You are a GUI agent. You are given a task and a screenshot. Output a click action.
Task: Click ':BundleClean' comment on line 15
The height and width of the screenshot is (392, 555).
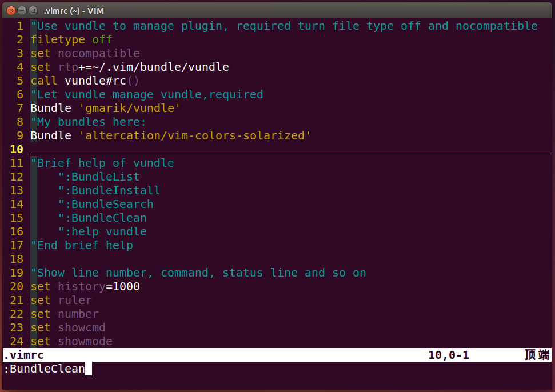point(102,218)
